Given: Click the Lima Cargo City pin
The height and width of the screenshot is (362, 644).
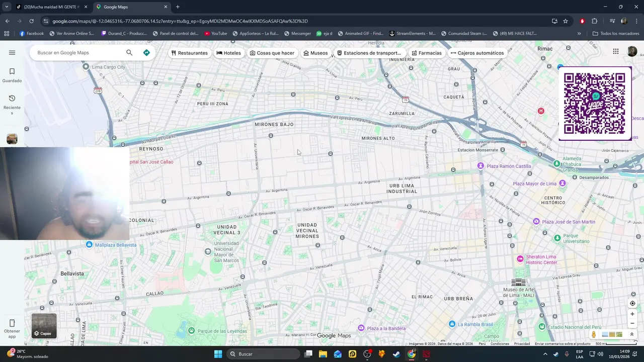Looking at the screenshot, I should tap(86, 66).
